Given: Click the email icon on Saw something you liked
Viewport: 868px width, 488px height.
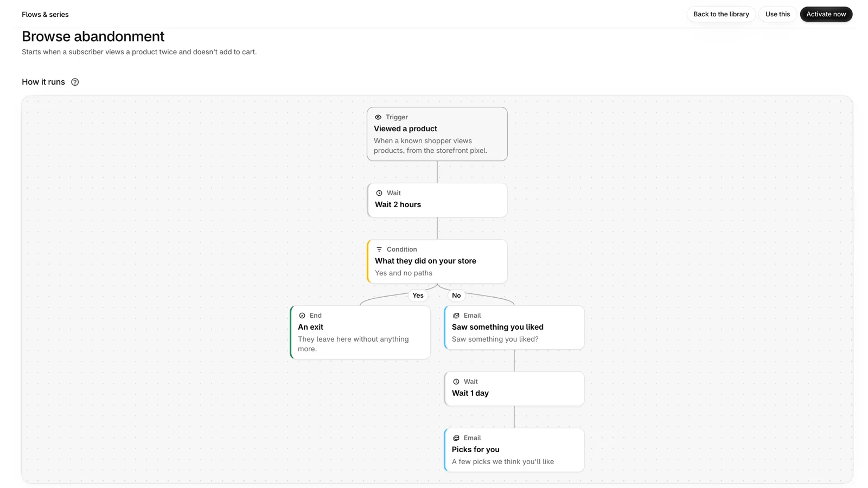Looking at the screenshot, I should pyautogui.click(x=456, y=316).
